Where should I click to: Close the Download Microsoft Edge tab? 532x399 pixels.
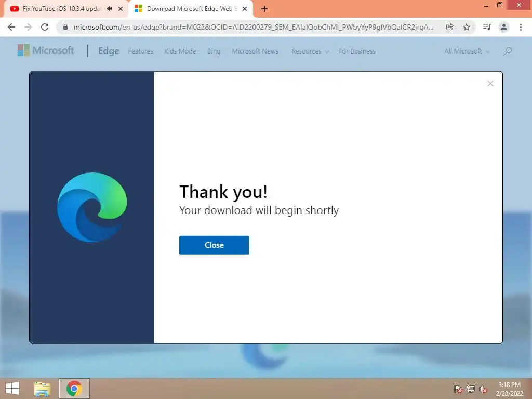[x=245, y=9]
